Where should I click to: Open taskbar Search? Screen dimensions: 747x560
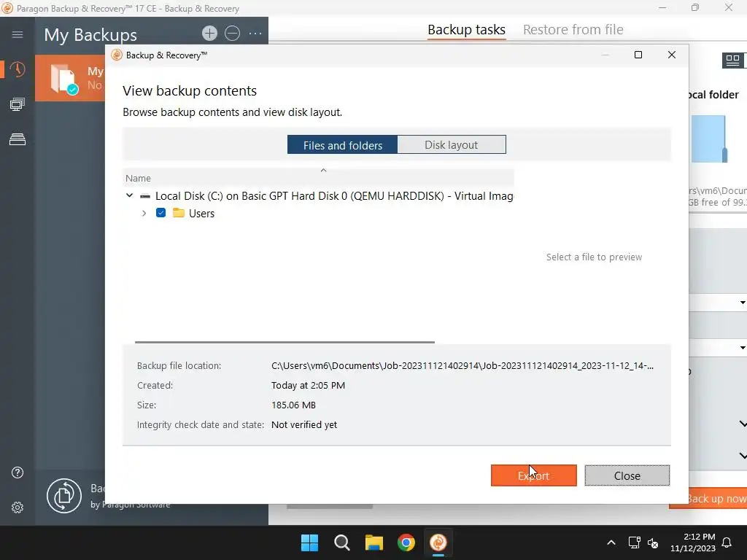tap(342, 542)
